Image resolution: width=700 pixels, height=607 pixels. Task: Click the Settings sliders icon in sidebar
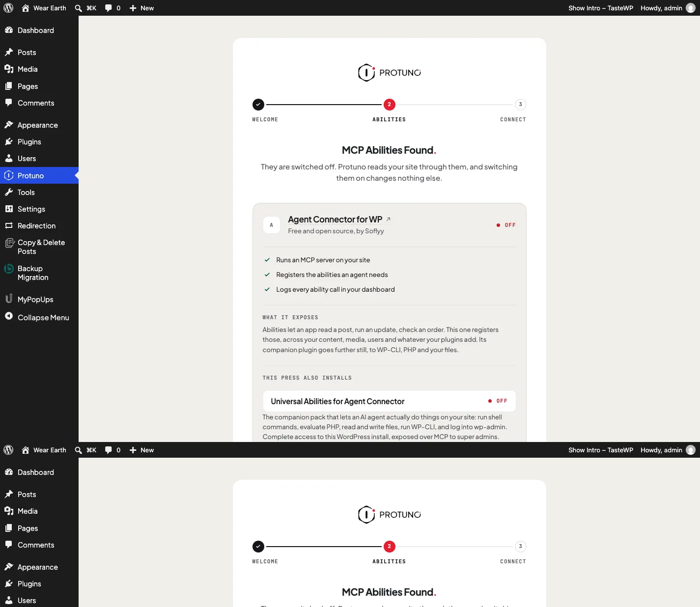9,209
